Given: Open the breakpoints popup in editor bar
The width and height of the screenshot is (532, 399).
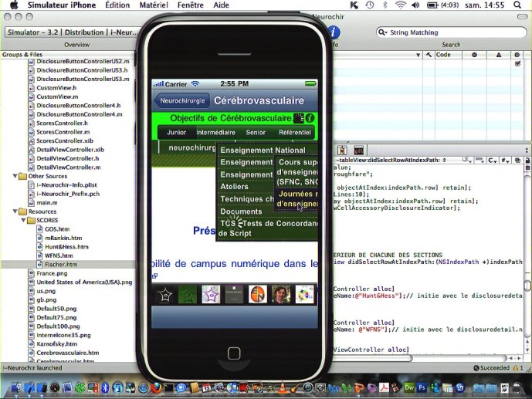Looking at the screenshot, I should (479, 160).
